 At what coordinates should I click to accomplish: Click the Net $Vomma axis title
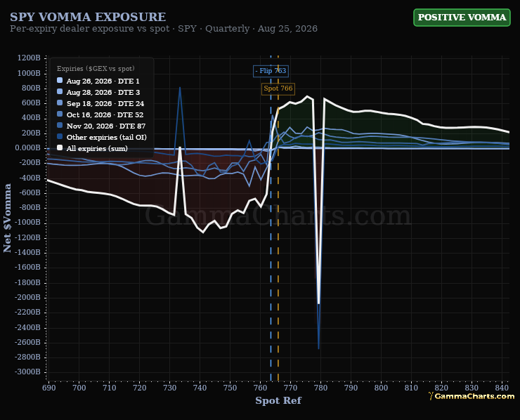(7, 218)
